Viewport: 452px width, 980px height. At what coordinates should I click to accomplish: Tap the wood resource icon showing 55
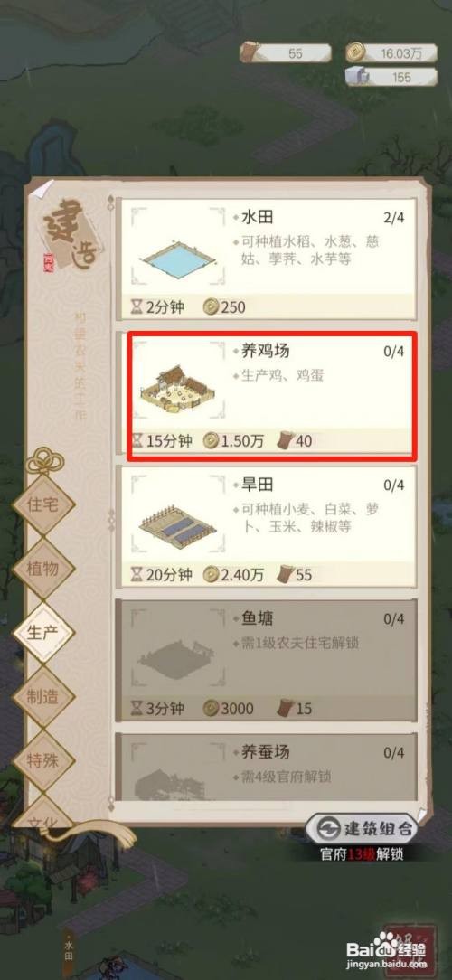(x=250, y=52)
